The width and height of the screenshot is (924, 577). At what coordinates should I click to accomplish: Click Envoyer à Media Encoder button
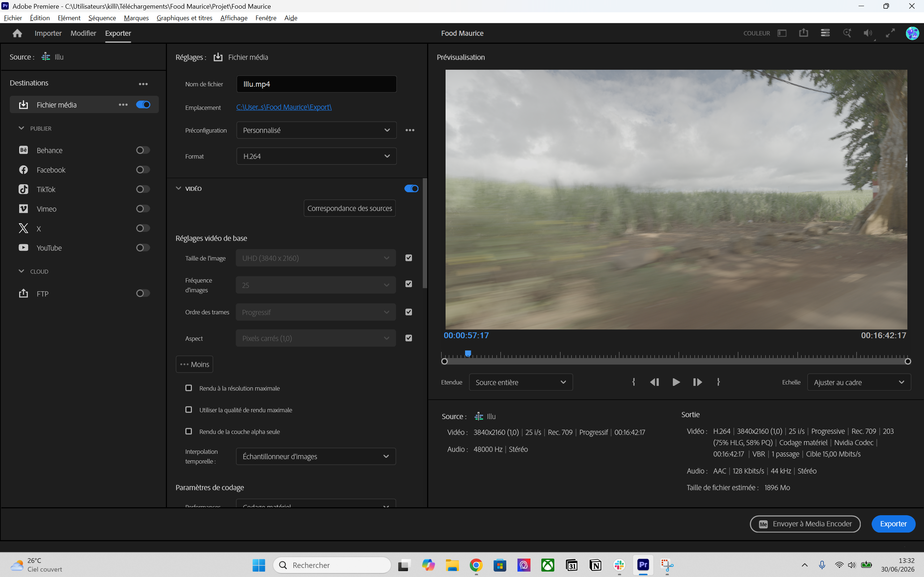[805, 524]
